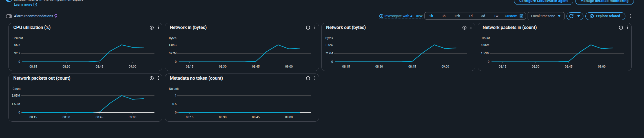Switch to the 1w time range
The image size is (644, 138).
(496, 16)
